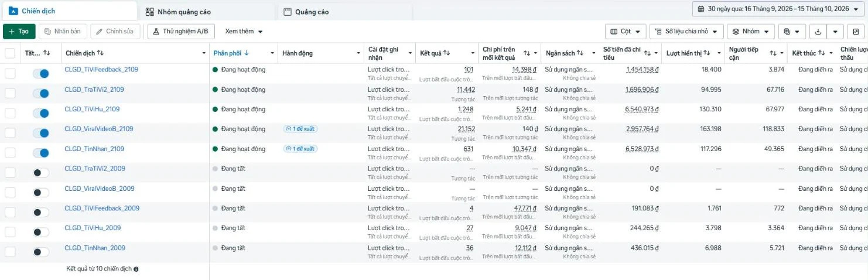
Task: Switch to the Nhóm quảng cáo tab
Action: [x=206, y=12]
